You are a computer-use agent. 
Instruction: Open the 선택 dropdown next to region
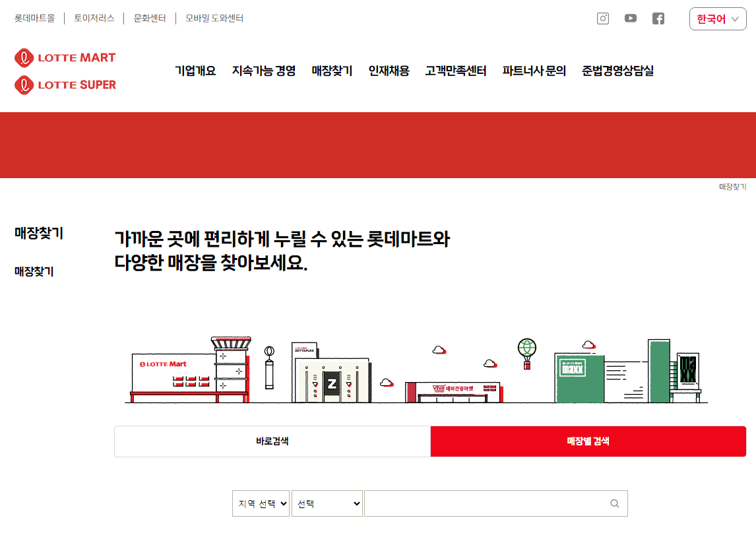327,503
